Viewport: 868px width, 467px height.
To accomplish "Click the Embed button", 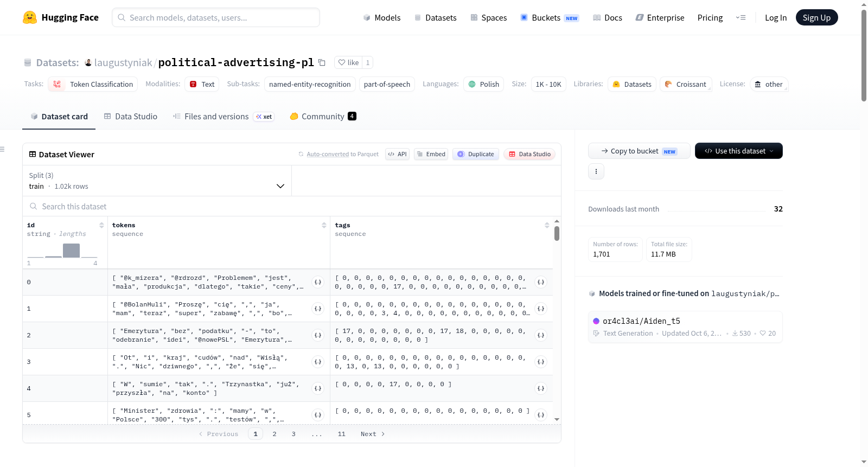I will [431, 154].
